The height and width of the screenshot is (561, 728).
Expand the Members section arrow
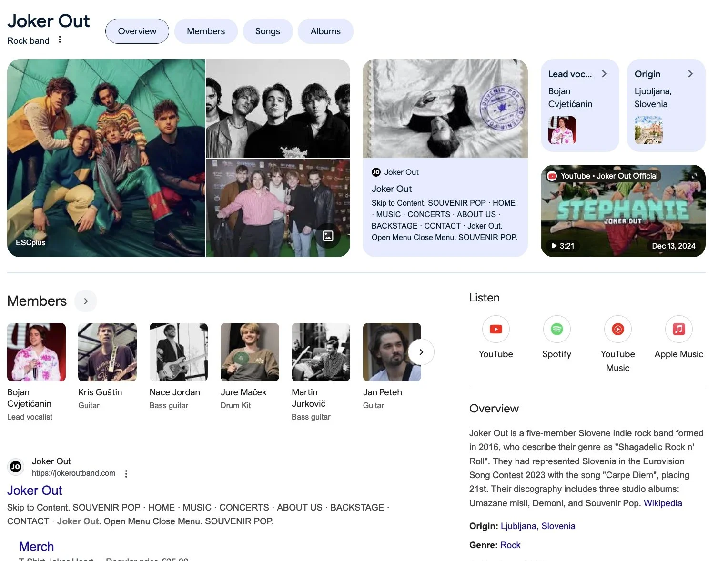(86, 301)
